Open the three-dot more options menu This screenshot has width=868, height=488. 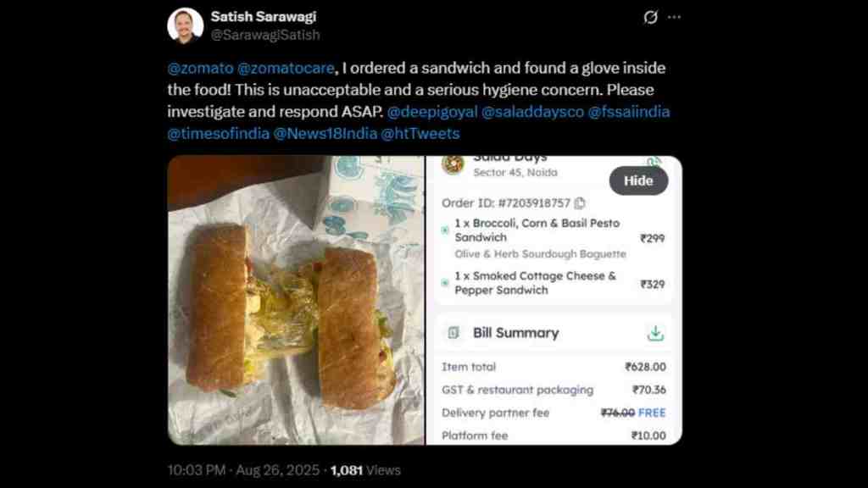tap(674, 17)
